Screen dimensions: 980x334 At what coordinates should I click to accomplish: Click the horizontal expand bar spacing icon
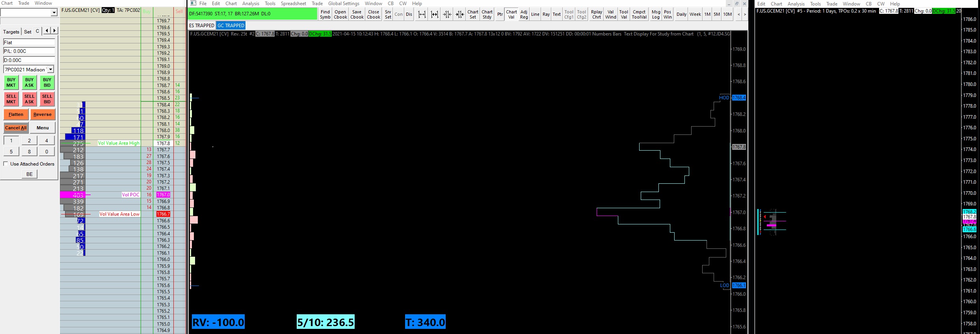tap(422, 15)
